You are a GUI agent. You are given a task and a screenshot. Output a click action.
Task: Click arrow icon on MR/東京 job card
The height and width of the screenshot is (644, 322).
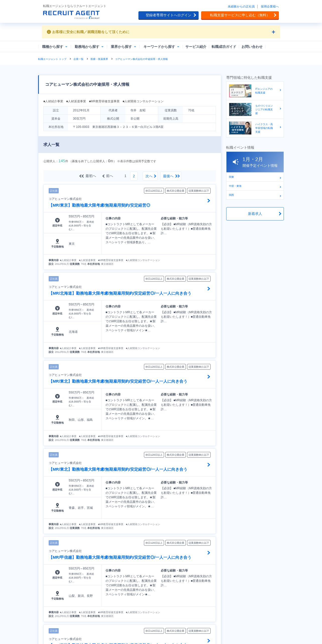[x=209, y=201]
